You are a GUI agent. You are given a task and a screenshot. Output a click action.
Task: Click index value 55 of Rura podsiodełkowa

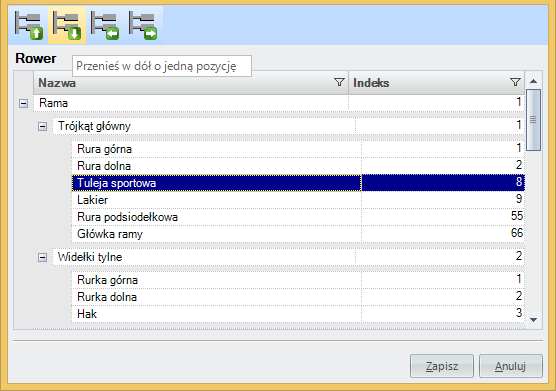(517, 216)
